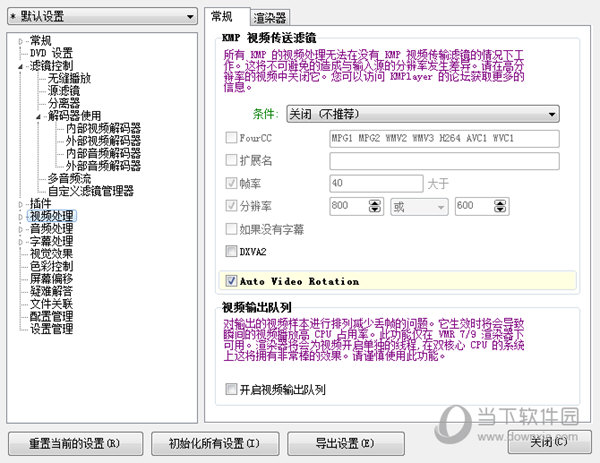Switch to the 渲染器 tab
Screen dimensions: 600x463
point(270,18)
